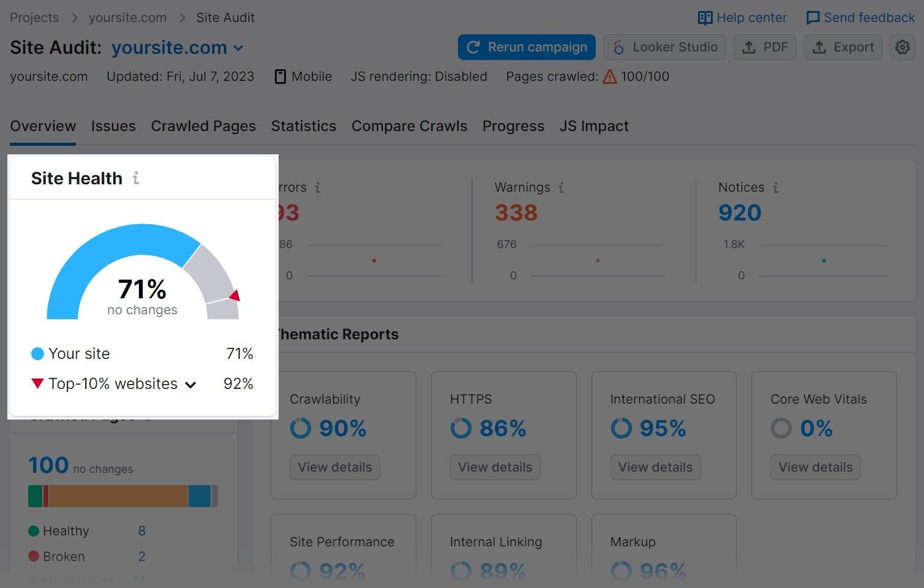The width and height of the screenshot is (924, 588).
Task: Click the settings gear icon
Action: click(x=902, y=47)
